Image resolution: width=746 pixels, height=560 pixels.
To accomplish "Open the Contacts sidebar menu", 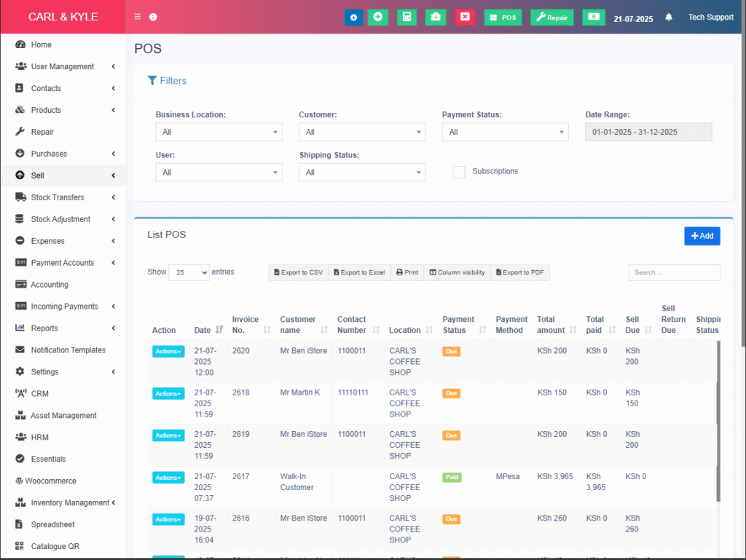I will click(64, 88).
